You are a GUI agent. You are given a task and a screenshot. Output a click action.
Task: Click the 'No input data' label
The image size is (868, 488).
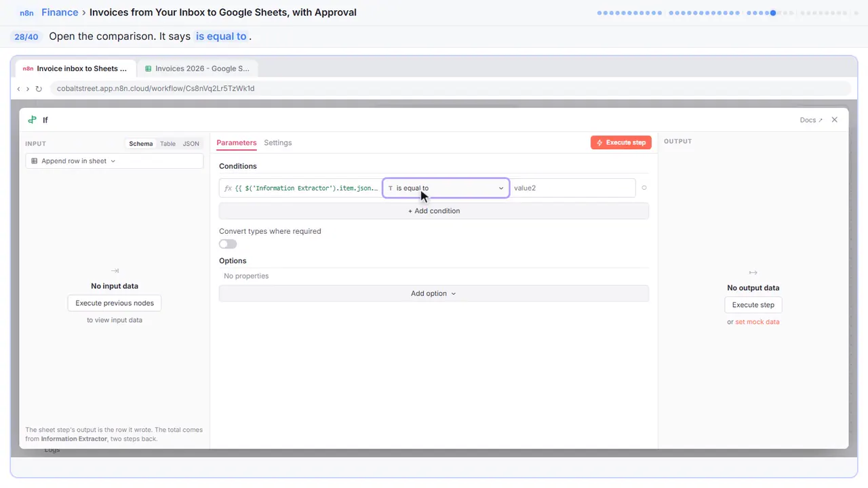[x=115, y=286]
